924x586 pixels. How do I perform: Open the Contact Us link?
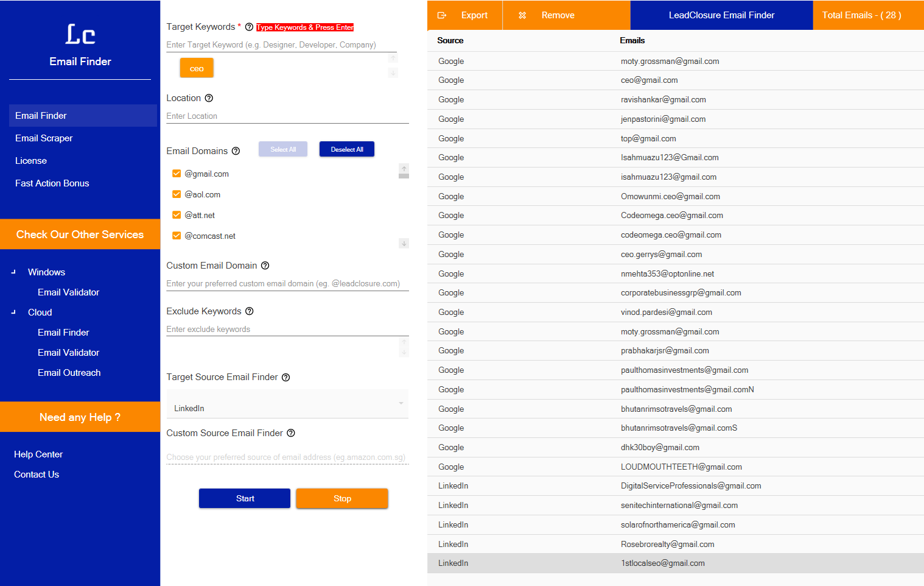pyautogui.click(x=37, y=475)
